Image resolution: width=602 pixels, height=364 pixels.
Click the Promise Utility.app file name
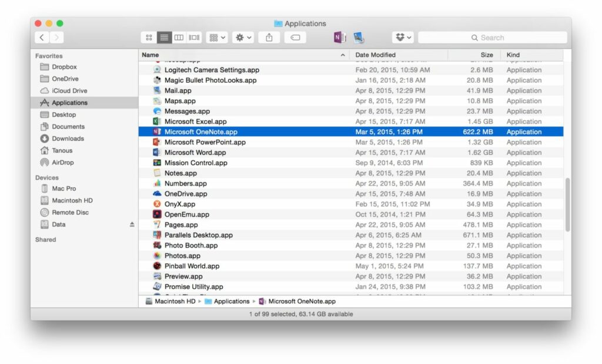point(193,287)
